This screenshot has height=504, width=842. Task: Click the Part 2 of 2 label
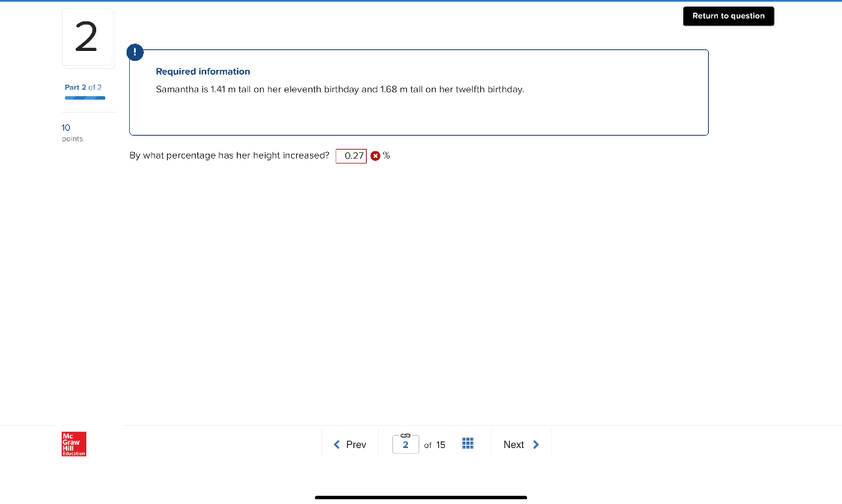pos(83,87)
